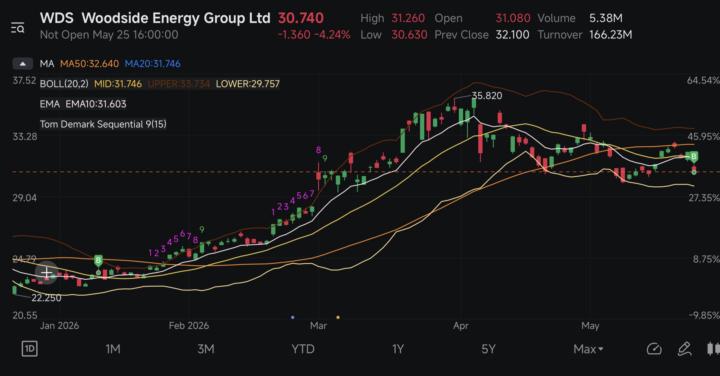
Task: Tap the green B marker near late May
Action: pyautogui.click(x=694, y=157)
